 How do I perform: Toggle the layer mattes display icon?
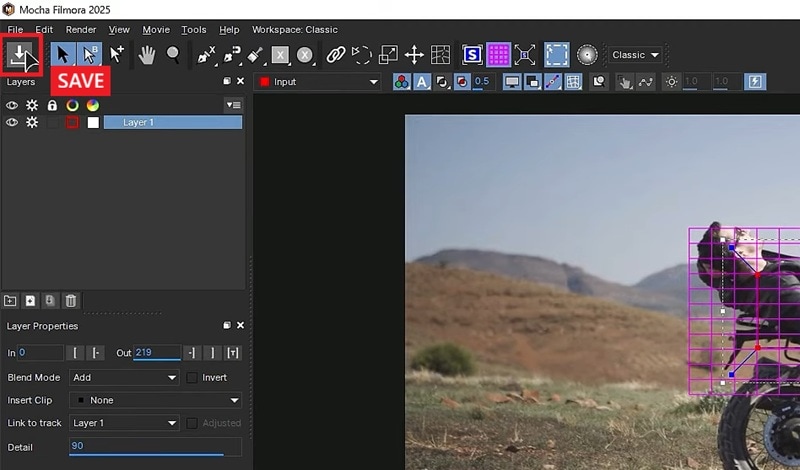442,82
